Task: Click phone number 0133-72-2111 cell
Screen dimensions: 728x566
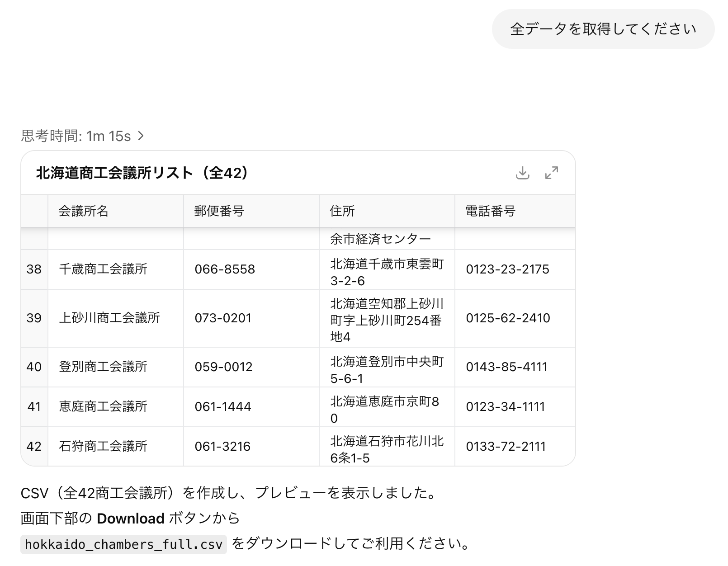Action: click(506, 446)
